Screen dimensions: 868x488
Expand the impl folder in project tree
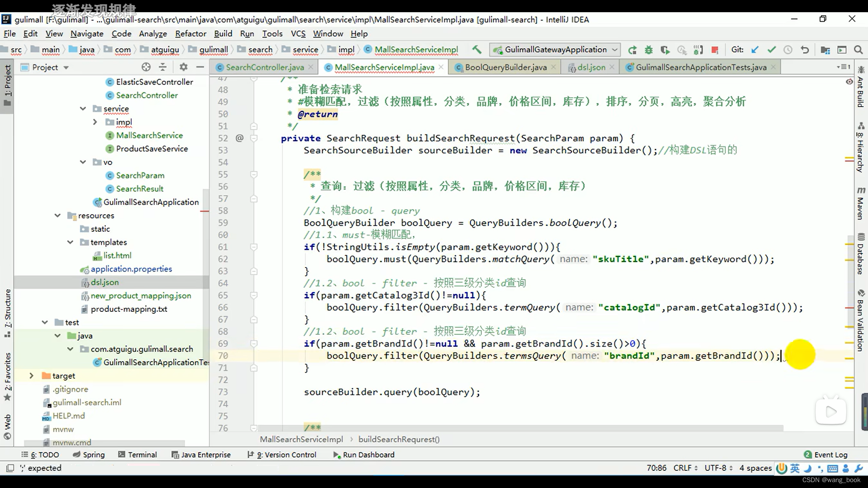pyautogui.click(x=94, y=122)
